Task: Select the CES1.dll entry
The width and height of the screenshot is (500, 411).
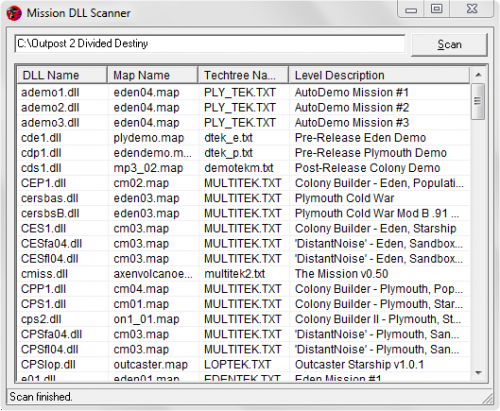Action: [43, 228]
